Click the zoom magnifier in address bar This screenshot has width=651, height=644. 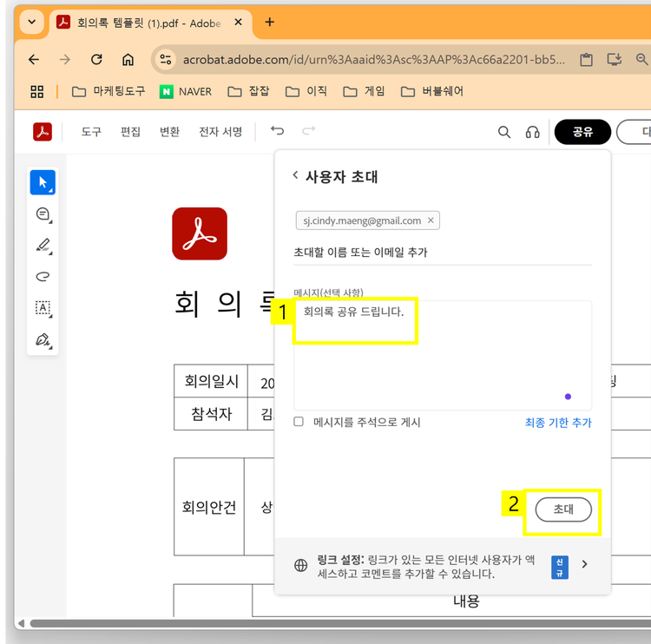(641, 59)
